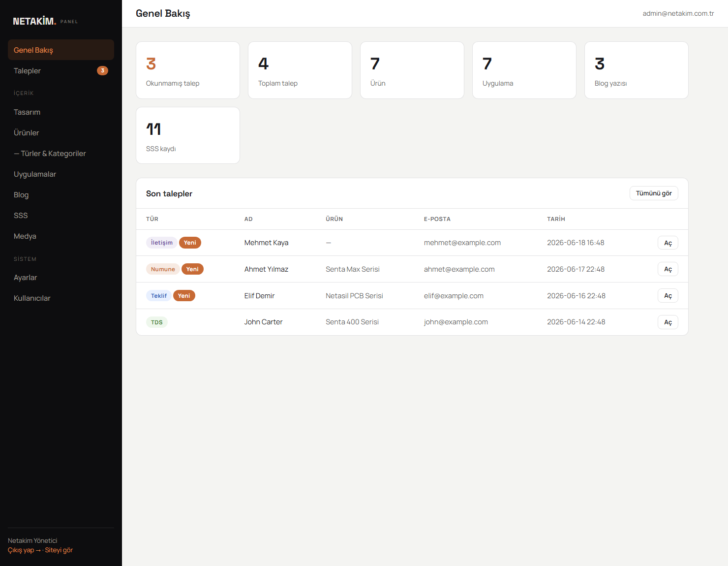This screenshot has width=728, height=566.
Task: Click Yeni badge in Mehmet Kaya row
Action: point(190,243)
